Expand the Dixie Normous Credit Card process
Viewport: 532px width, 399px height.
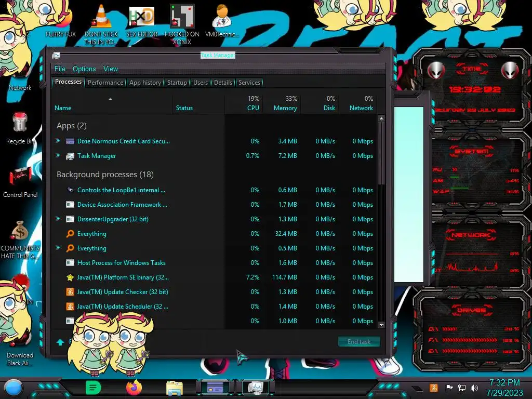click(x=58, y=141)
